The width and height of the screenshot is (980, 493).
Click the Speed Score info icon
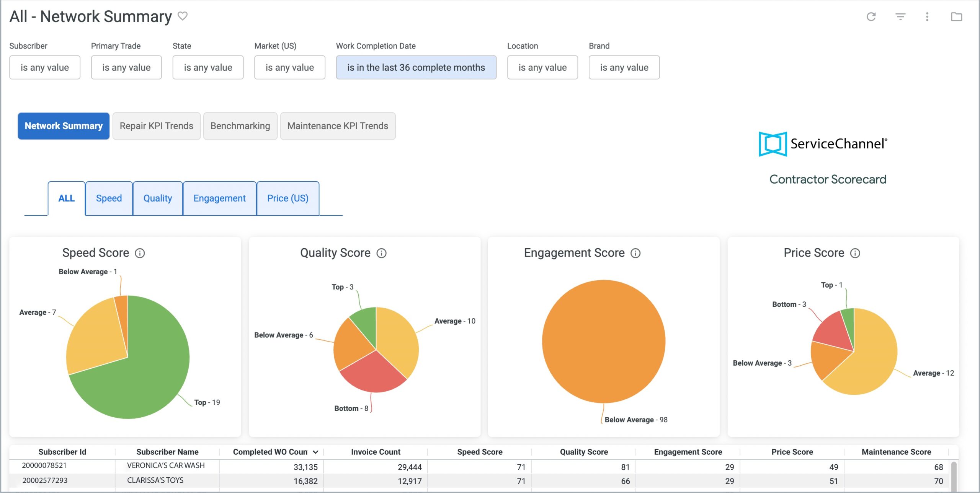click(x=140, y=253)
